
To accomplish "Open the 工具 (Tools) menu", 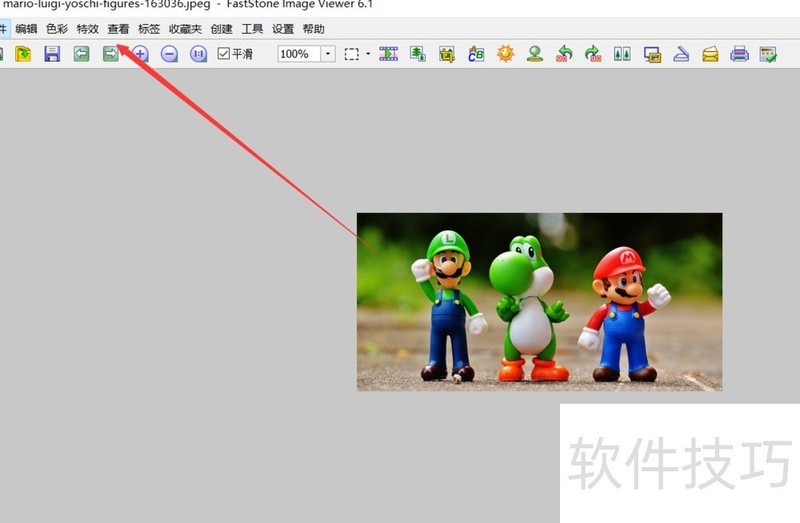I will click(252, 29).
